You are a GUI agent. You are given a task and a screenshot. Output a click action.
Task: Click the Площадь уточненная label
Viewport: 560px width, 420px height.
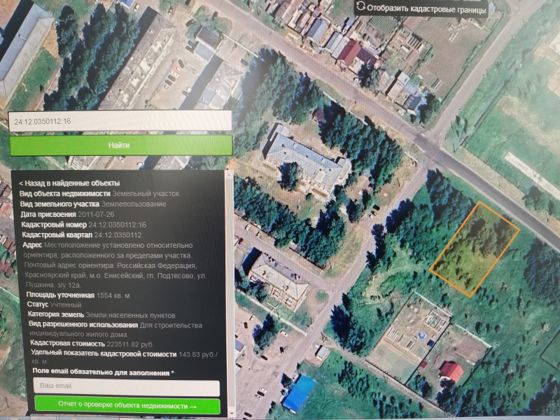[60, 295]
